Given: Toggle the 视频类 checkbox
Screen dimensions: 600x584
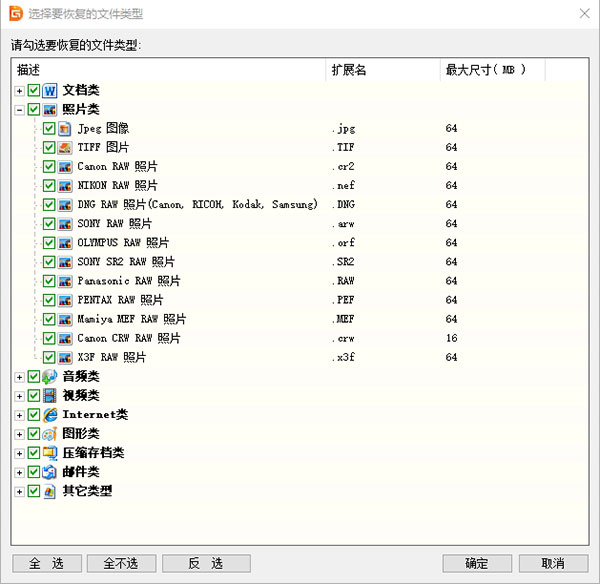Looking at the screenshot, I should click(34, 396).
